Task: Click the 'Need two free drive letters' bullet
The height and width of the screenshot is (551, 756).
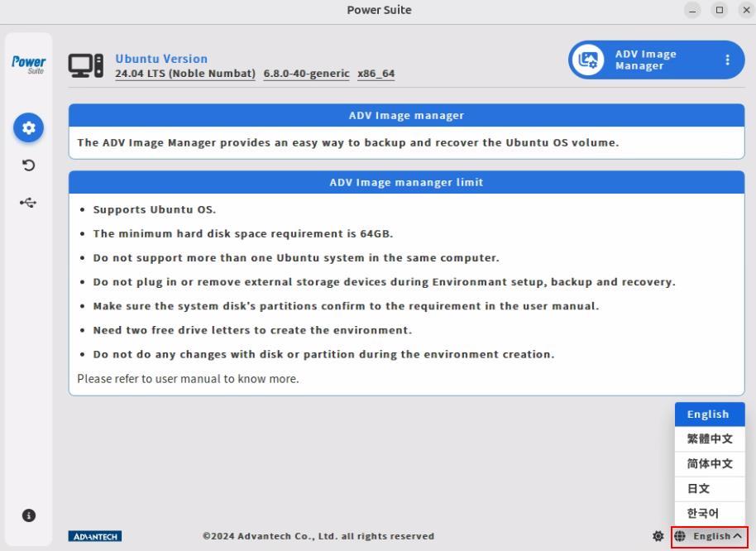Action: pos(252,330)
